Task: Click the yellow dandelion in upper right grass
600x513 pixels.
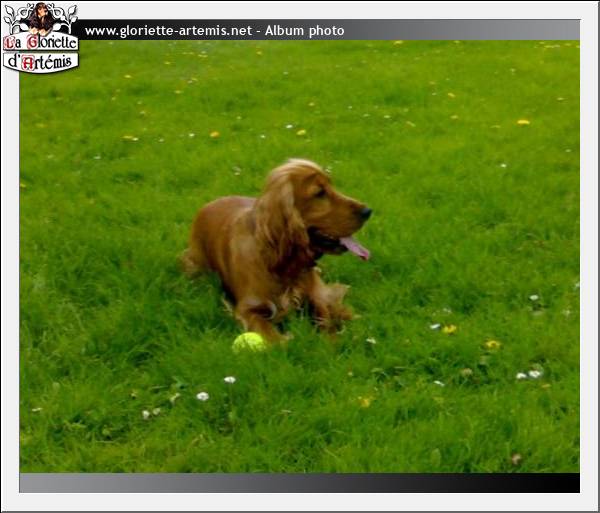Action: coord(523,122)
